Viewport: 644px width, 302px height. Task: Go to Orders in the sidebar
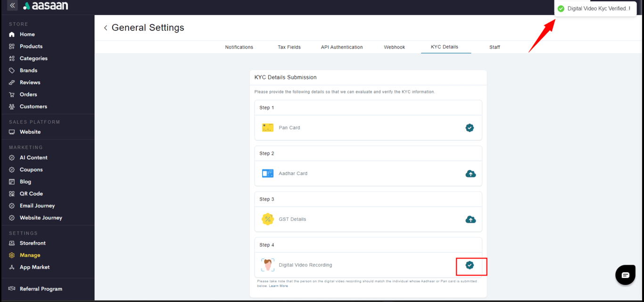point(28,94)
